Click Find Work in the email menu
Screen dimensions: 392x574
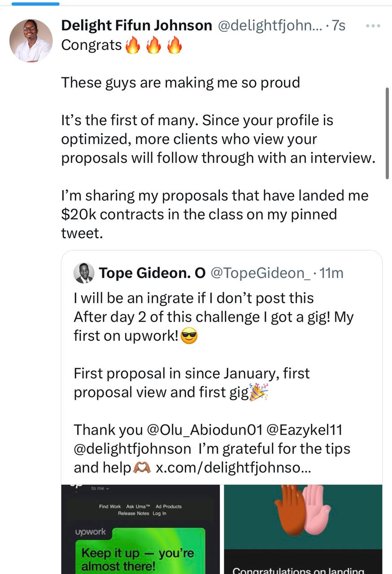110,506
